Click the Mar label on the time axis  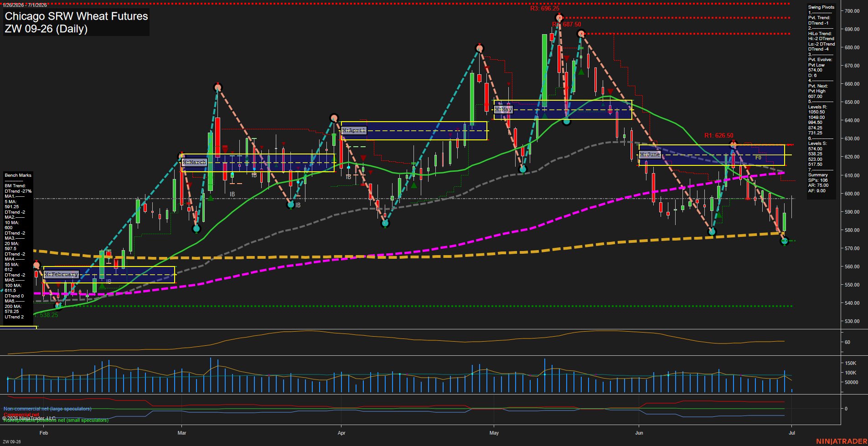[x=182, y=433]
